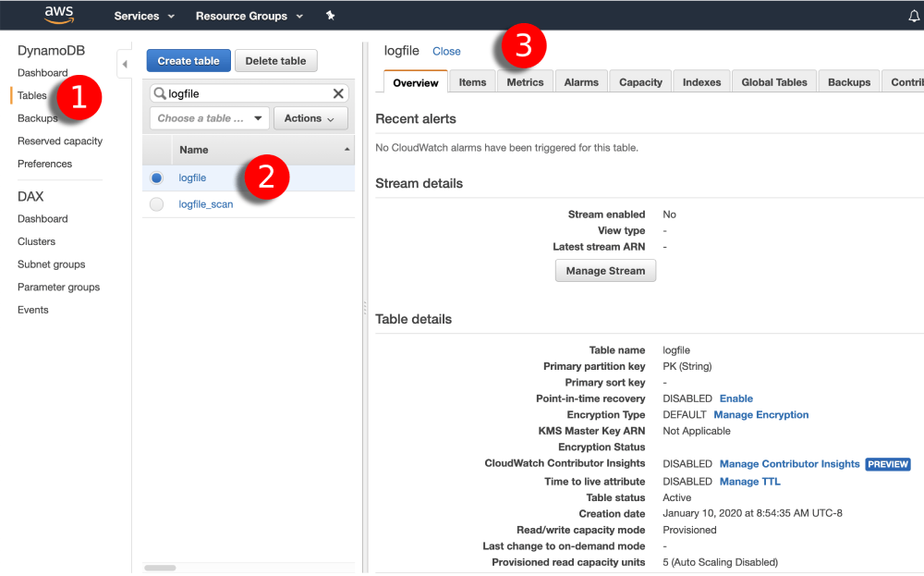
Task: Click Manage Encryption link
Action: (761, 414)
